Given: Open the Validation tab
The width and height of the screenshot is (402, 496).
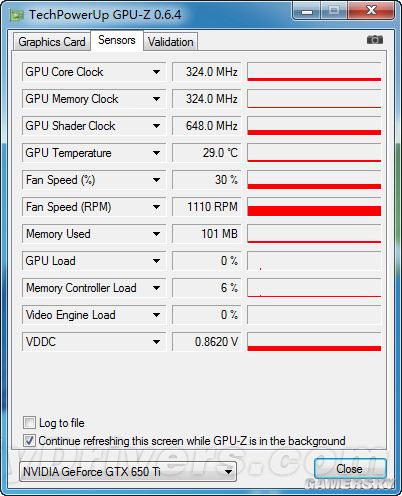Looking at the screenshot, I should 171,42.
